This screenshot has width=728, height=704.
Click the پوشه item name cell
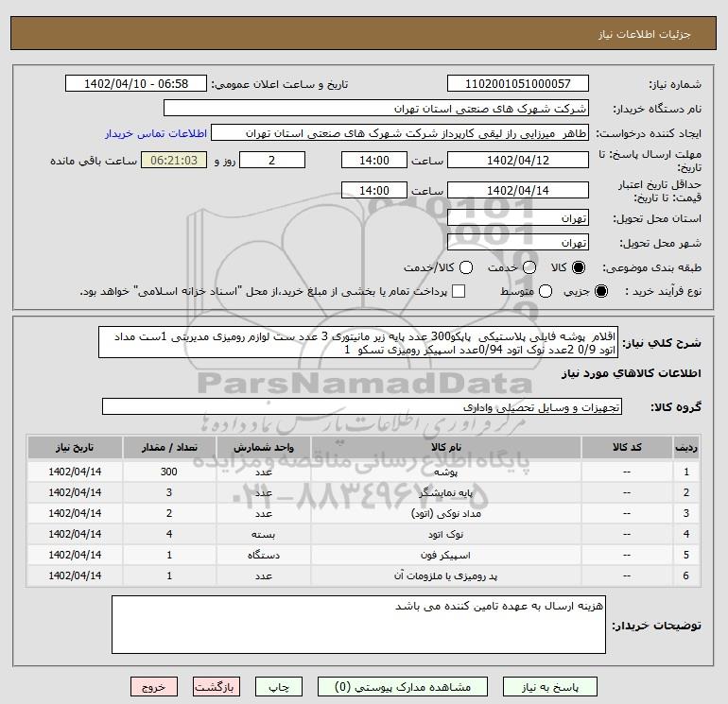(445, 472)
